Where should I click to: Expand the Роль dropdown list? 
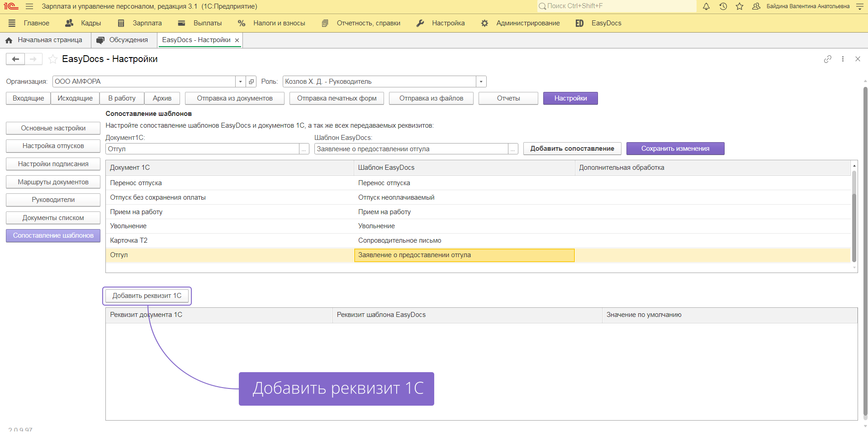coord(481,81)
